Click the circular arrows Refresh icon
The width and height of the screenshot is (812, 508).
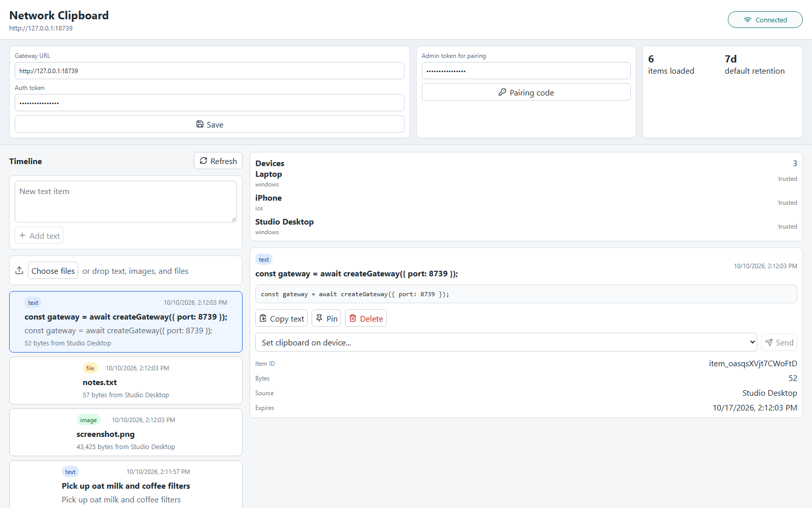[204, 161]
